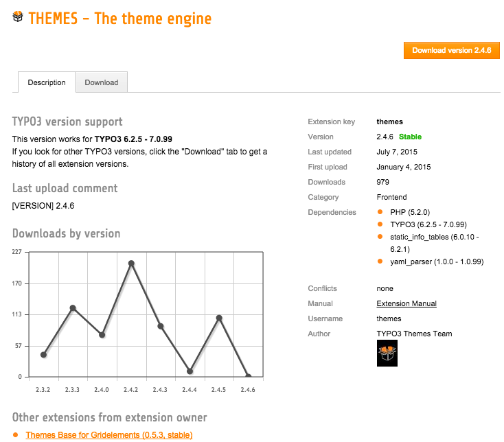
Task: Click the THEMES – The theme engine heading
Action: click(120, 19)
